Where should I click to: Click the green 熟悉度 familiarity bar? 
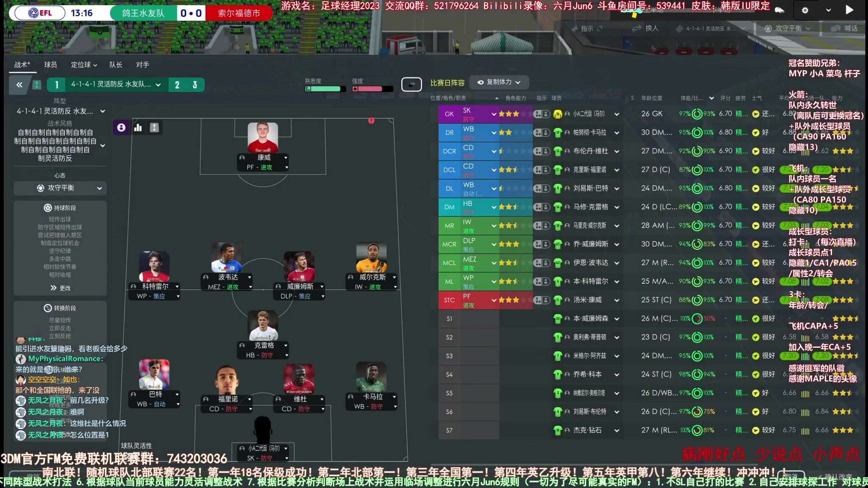[x=325, y=89]
